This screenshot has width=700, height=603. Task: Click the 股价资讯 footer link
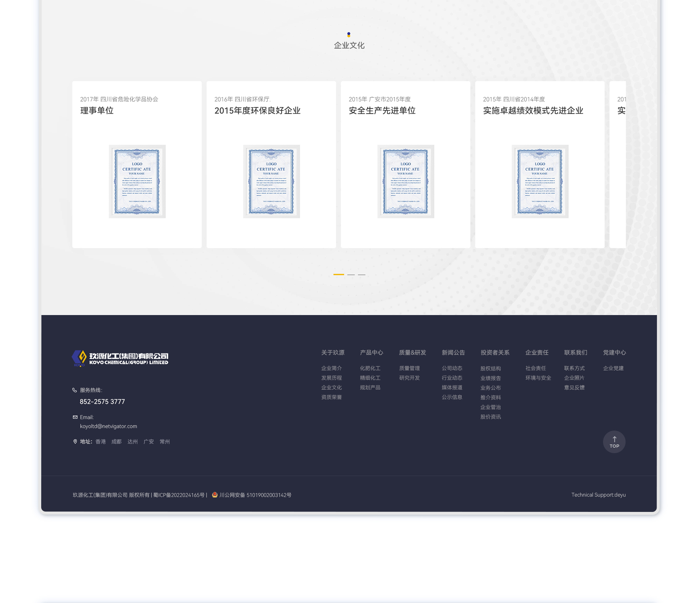[490, 416]
